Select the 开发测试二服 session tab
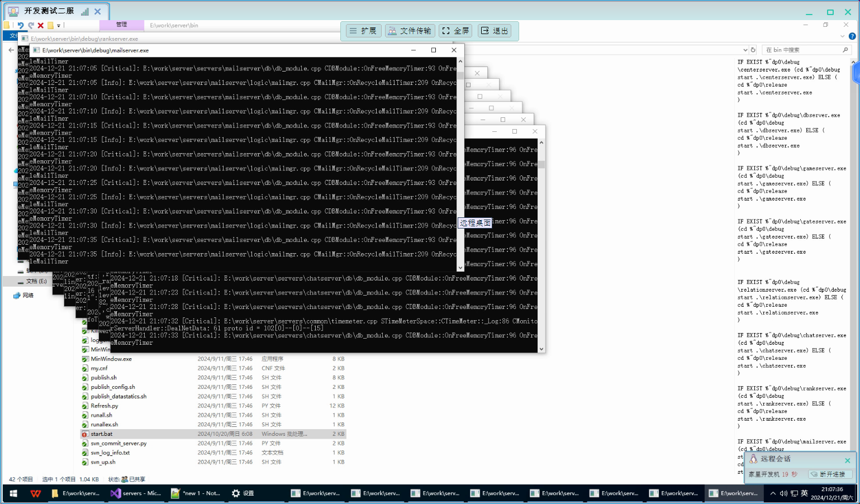The image size is (860, 504). (49, 11)
